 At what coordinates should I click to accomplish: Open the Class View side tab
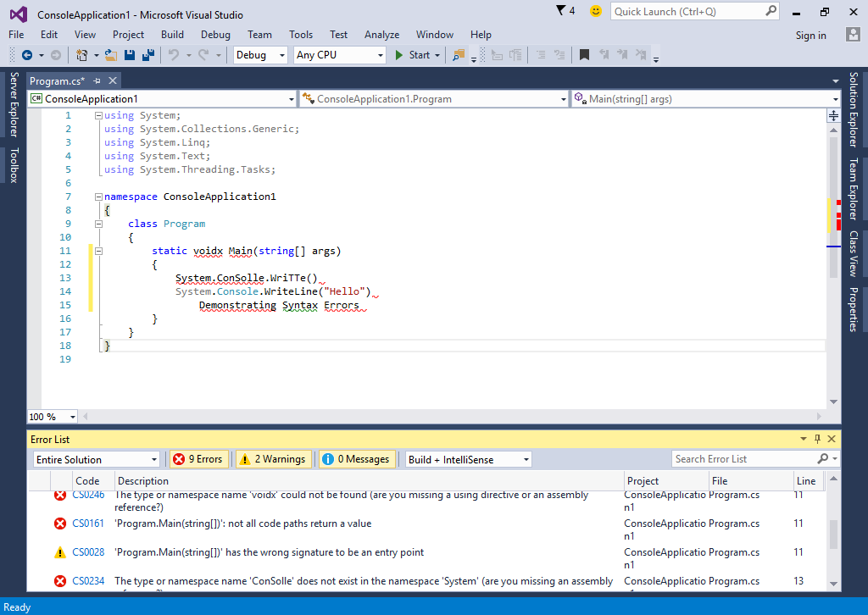pos(853,254)
